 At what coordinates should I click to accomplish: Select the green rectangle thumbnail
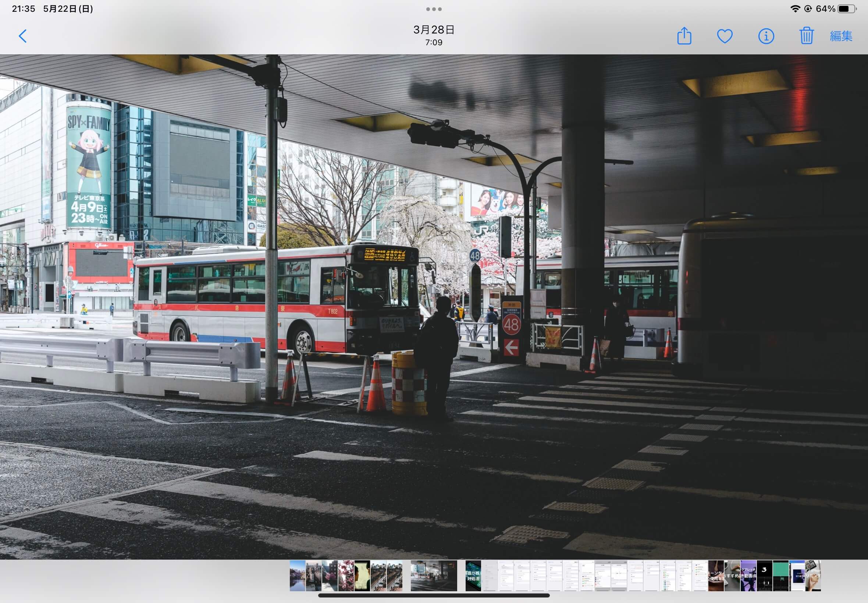tap(781, 576)
